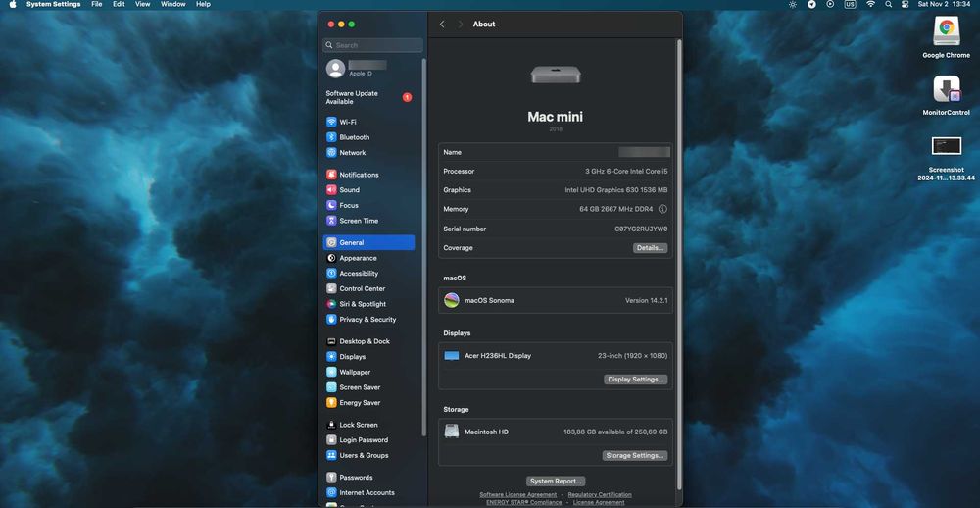The width and height of the screenshot is (980, 508).
Task: Open the View menu
Action: tap(142, 4)
